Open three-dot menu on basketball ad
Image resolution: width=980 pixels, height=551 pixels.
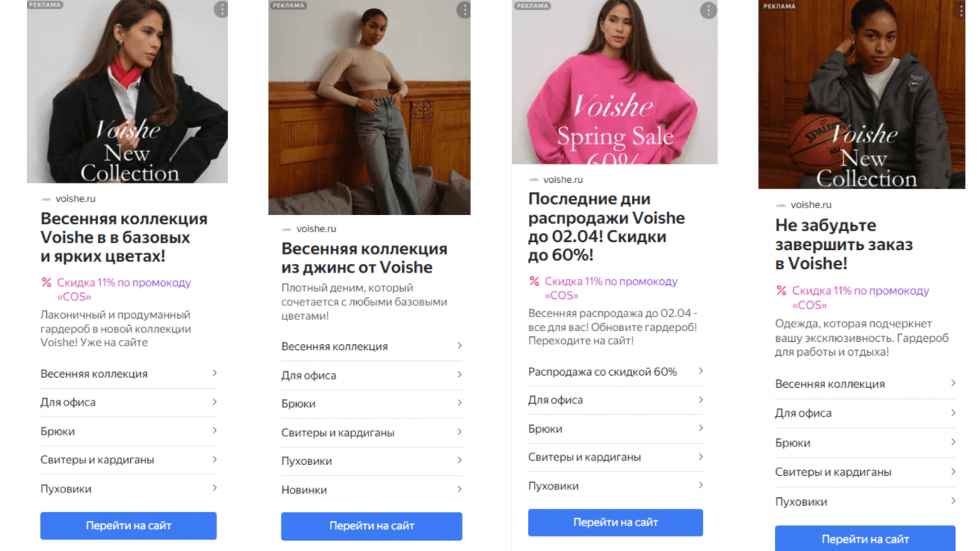point(961,11)
